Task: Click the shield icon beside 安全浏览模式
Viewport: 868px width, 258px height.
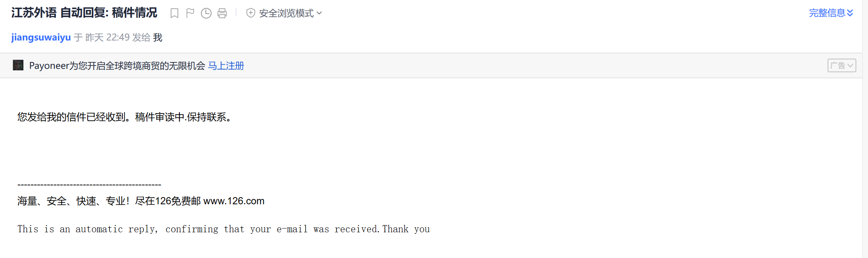Action: pyautogui.click(x=250, y=13)
